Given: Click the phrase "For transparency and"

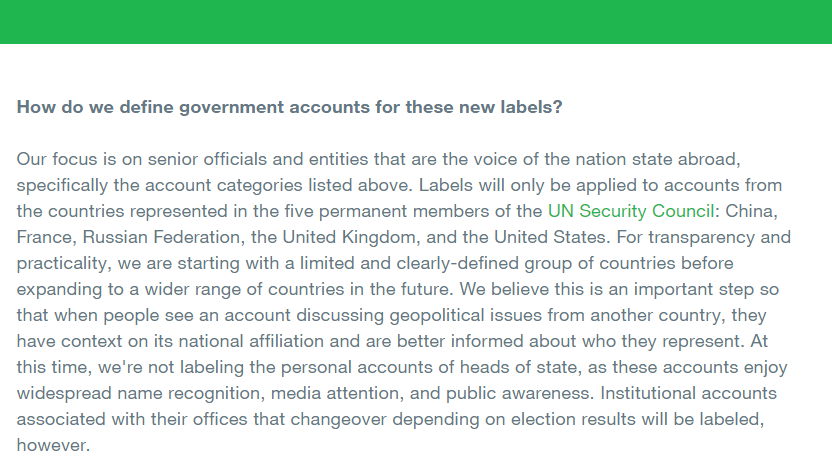Looking at the screenshot, I should click(x=704, y=237).
